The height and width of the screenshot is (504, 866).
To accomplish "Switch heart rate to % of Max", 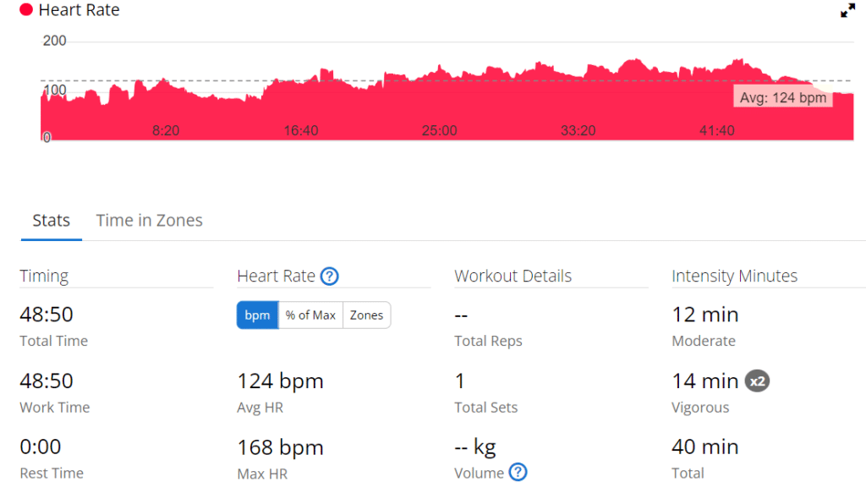I will (x=310, y=315).
